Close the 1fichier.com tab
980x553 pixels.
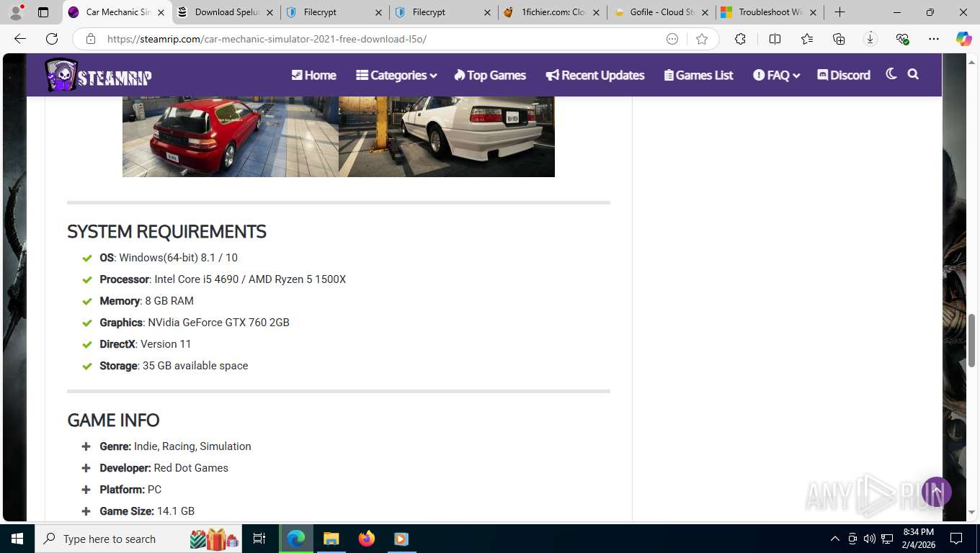(597, 12)
